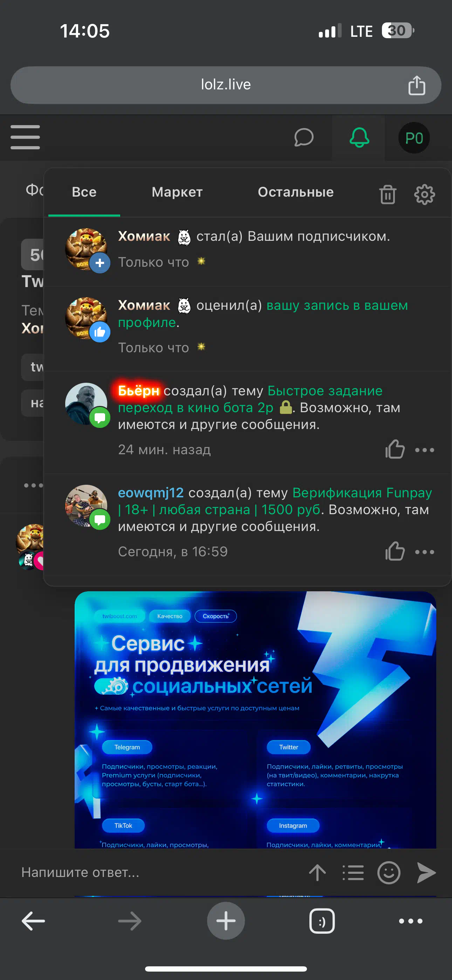Send the reply with paper plane

(426, 872)
